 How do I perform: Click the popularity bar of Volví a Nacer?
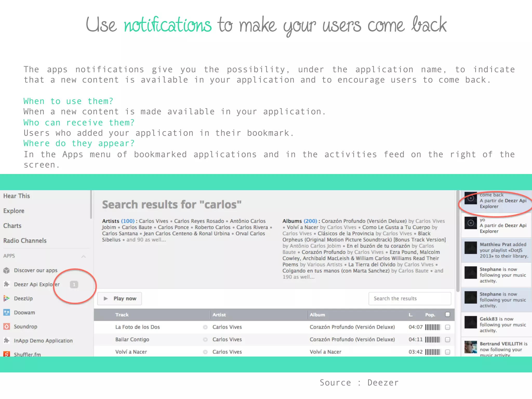433,352
